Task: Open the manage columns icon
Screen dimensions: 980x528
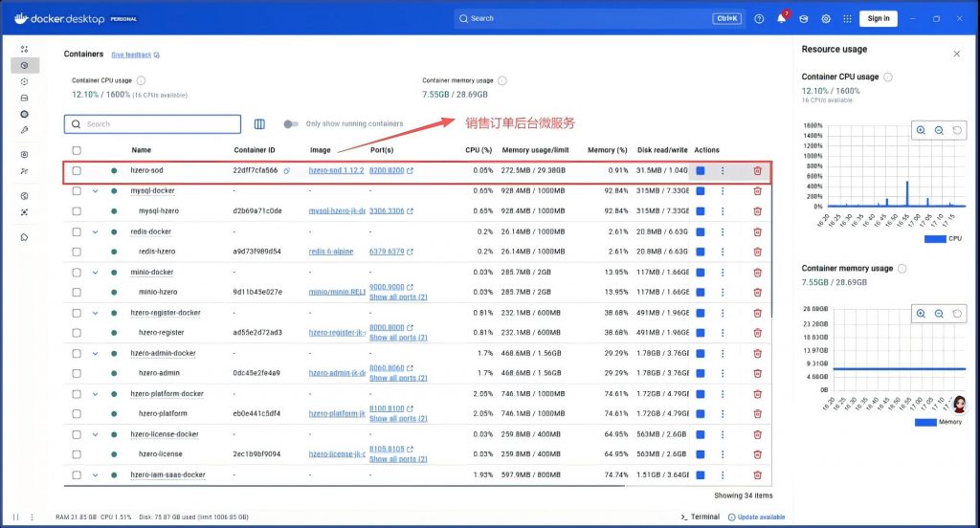Action: coord(259,124)
